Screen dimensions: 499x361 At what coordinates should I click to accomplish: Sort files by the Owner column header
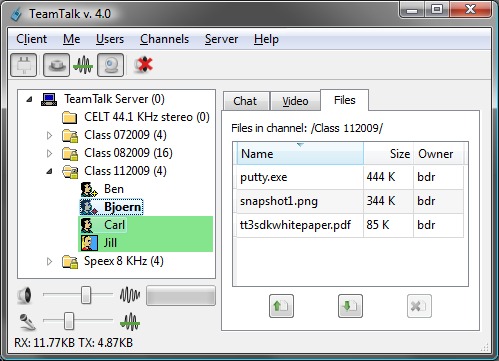[x=439, y=154]
